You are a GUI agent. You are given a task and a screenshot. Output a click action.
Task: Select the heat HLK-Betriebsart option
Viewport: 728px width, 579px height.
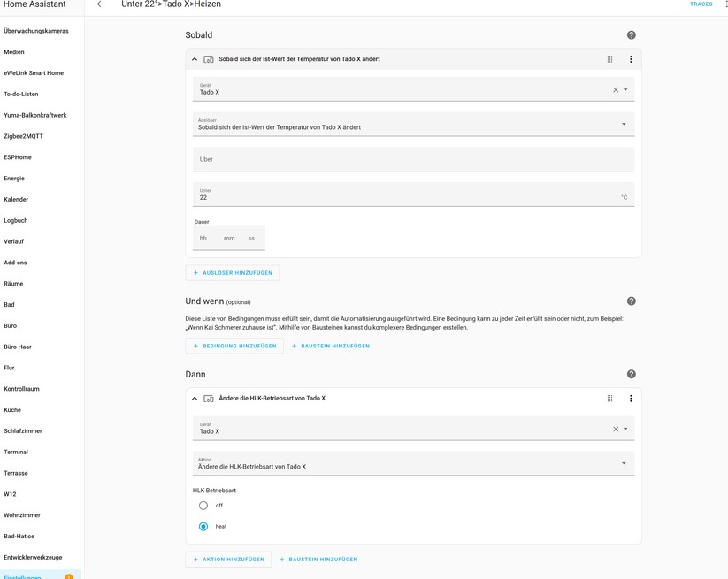click(203, 526)
